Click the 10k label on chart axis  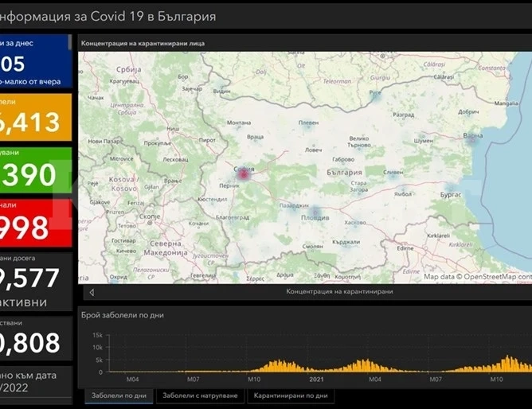[97, 347]
